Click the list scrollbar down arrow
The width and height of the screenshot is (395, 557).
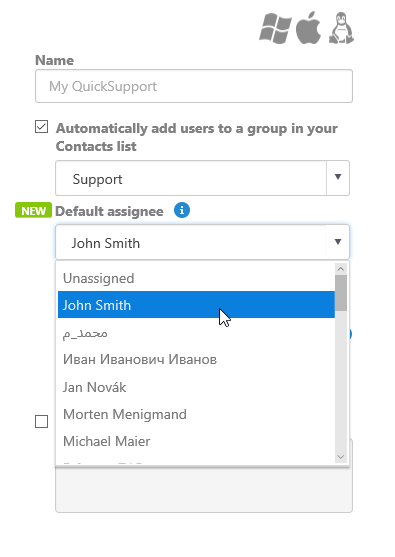[341, 457]
